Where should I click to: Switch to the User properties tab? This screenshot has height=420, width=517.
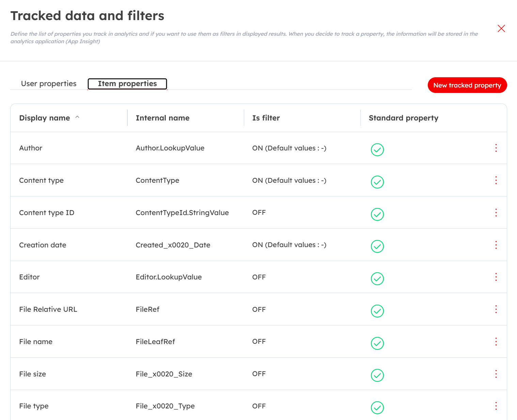(49, 83)
